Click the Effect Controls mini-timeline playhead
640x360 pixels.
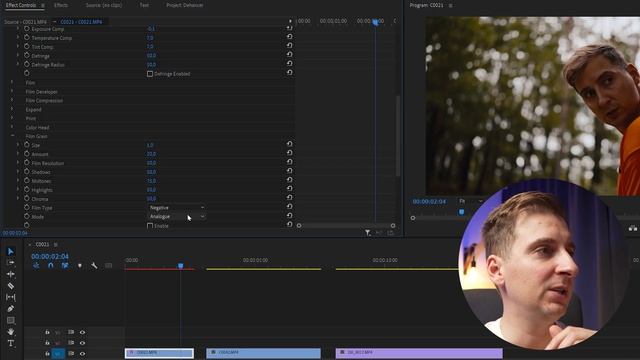375,22
